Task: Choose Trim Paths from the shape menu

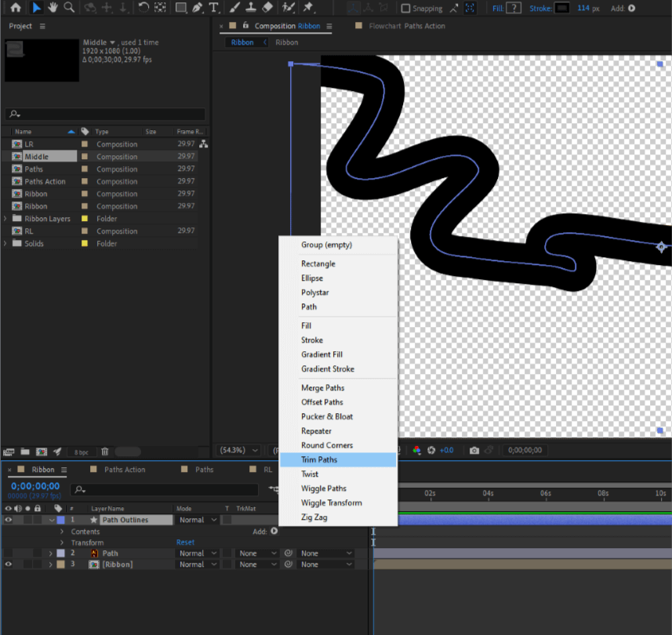Action: [320, 459]
